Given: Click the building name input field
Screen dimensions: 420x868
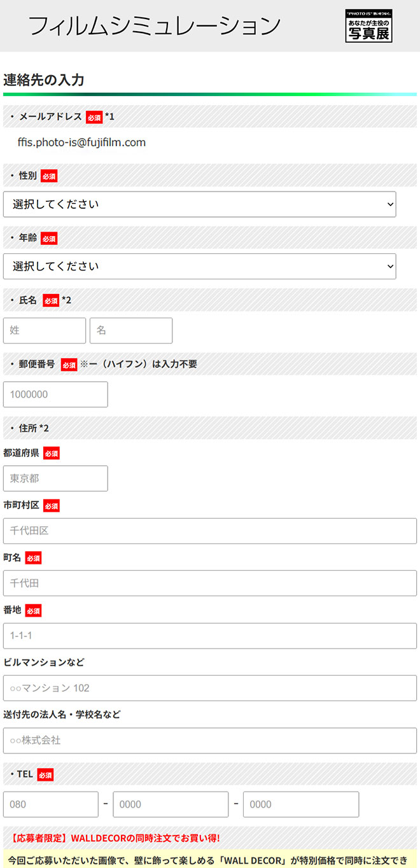Looking at the screenshot, I should click(210, 688).
